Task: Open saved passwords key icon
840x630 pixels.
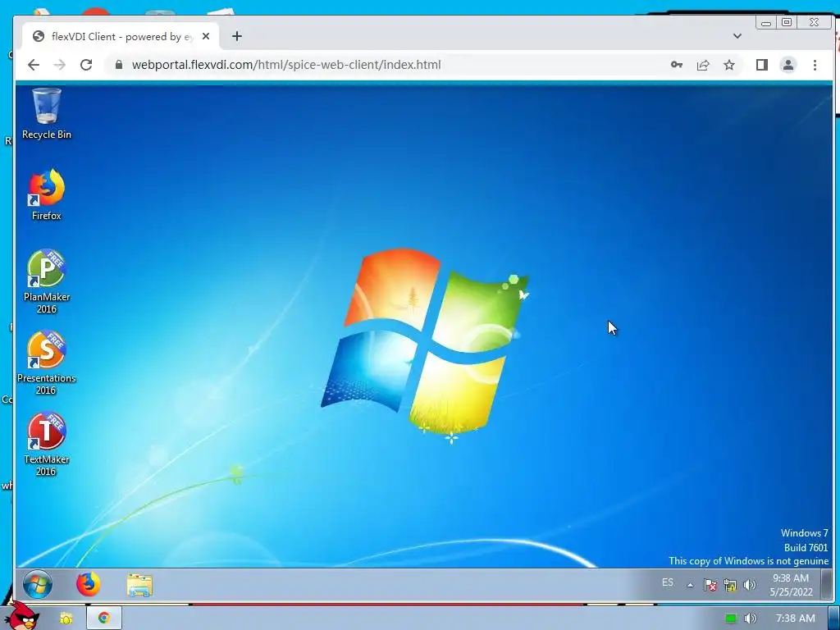Action: 677,65
